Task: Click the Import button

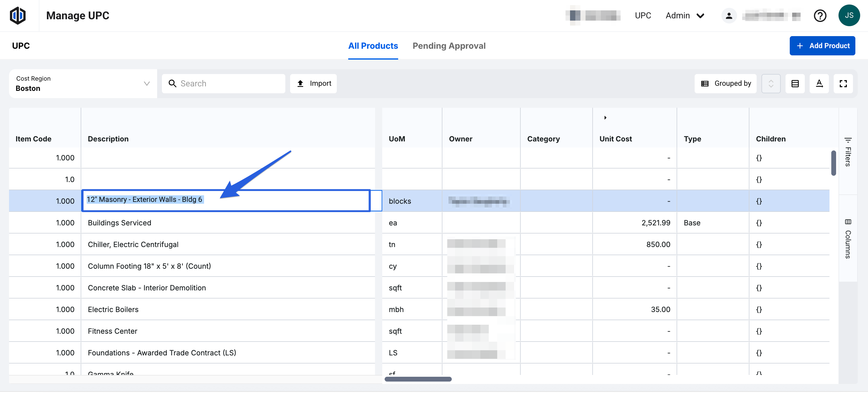Action: click(313, 84)
